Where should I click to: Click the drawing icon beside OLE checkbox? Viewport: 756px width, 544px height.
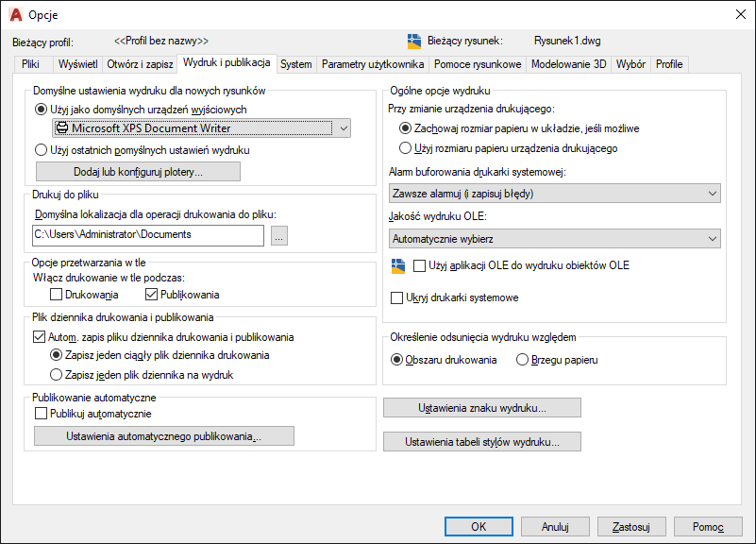pos(398,265)
